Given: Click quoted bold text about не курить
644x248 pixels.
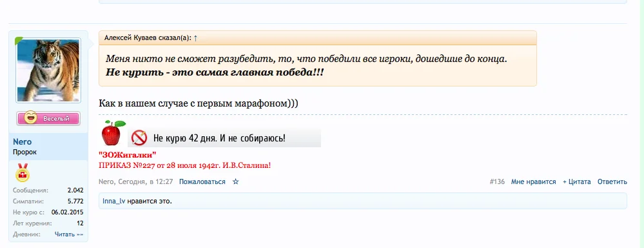Looking at the screenshot, I should [x=215, y=72].
